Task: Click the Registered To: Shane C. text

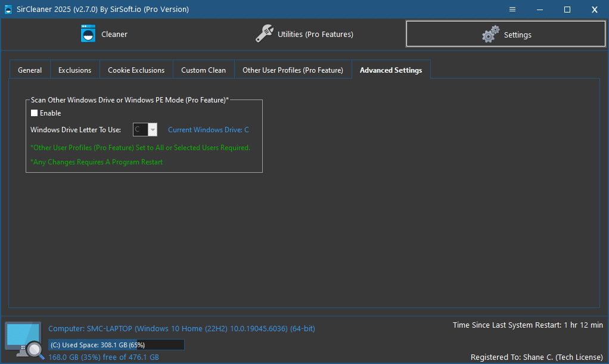Action: coord(537,357)
